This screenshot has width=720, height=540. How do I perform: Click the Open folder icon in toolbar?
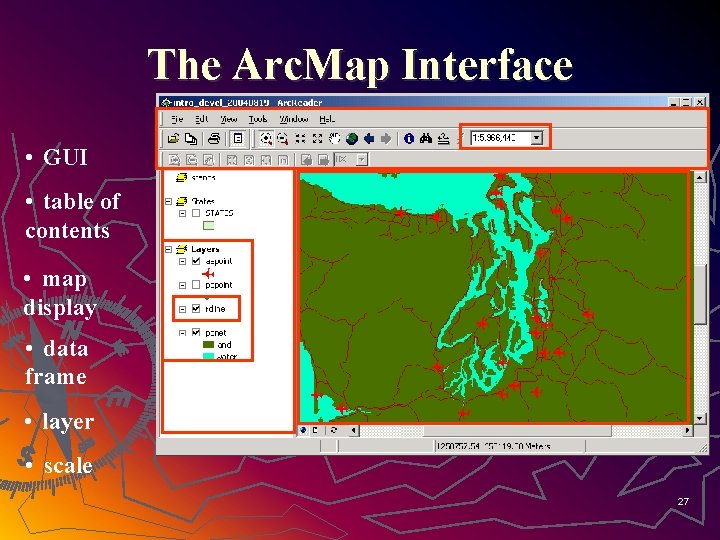tap(173, 138)
